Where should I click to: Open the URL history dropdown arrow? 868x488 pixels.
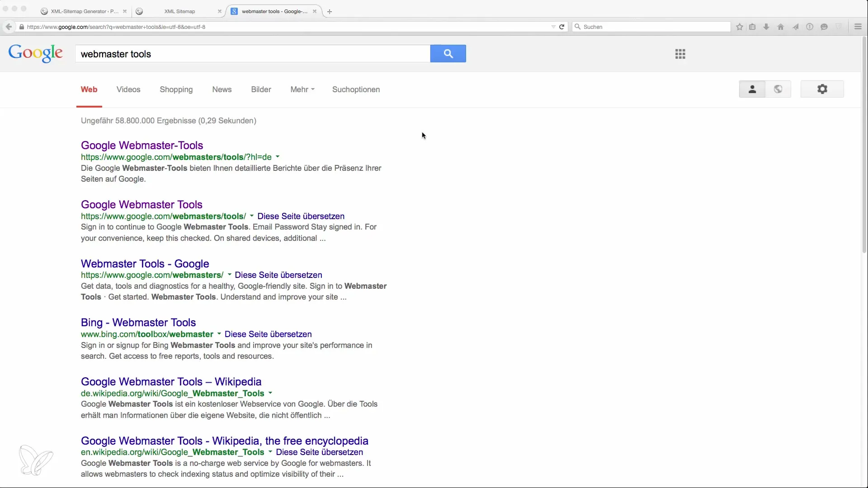point(553,27)
